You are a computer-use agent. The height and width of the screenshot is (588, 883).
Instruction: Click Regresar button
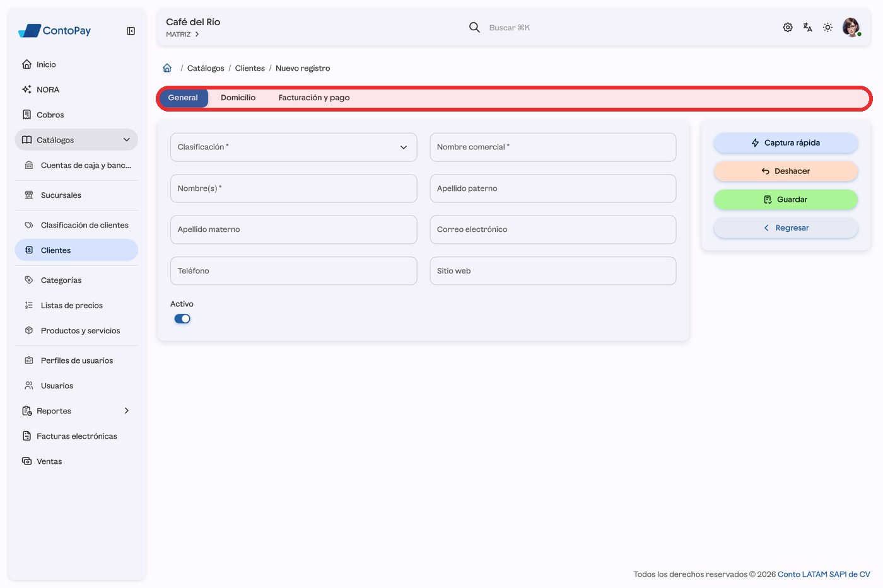click(x=786, y=228)
